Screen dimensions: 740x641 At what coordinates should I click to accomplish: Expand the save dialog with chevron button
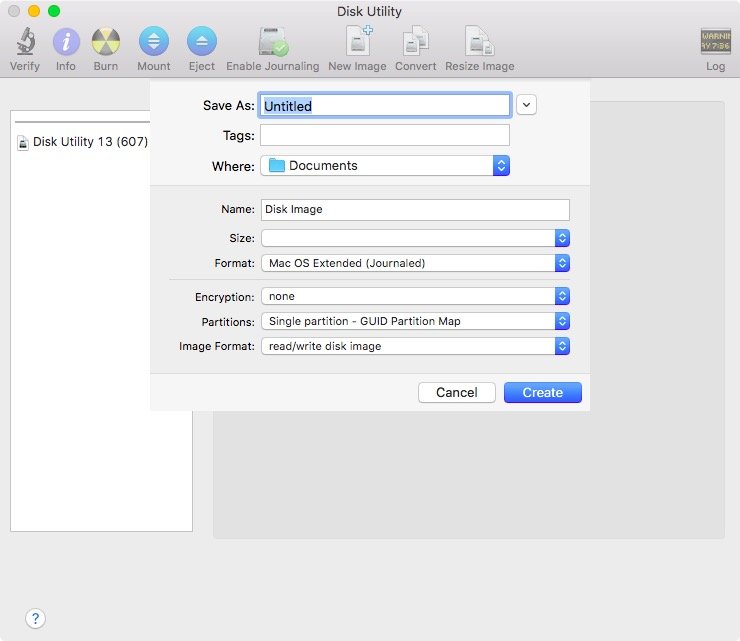click(x=526, y=105)
